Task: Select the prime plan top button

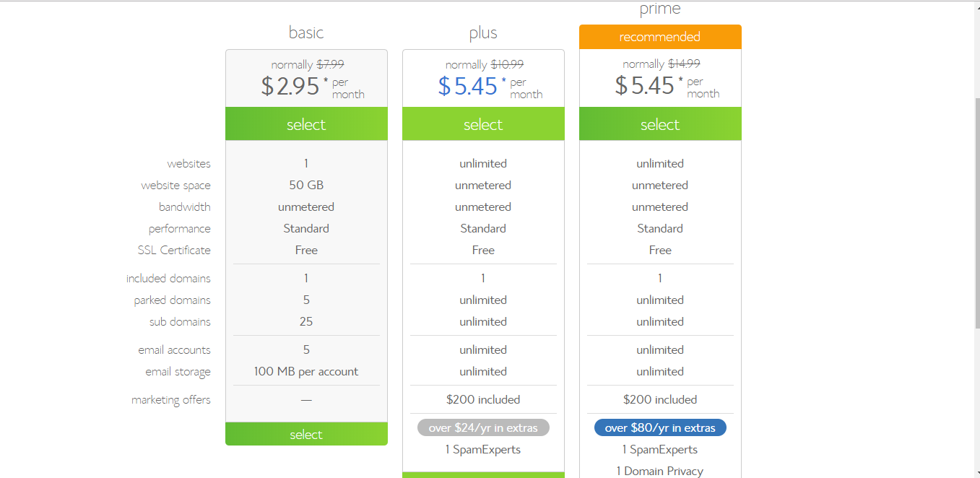Action: pyautogui.click(x=660, y=123)
